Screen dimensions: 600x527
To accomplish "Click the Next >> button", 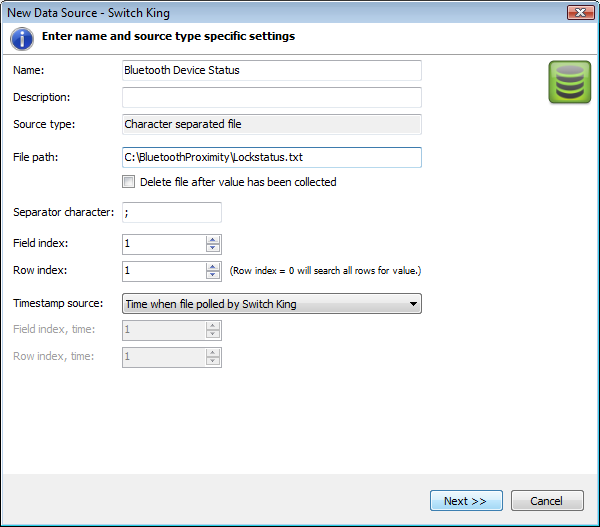I will click(466, 501).
